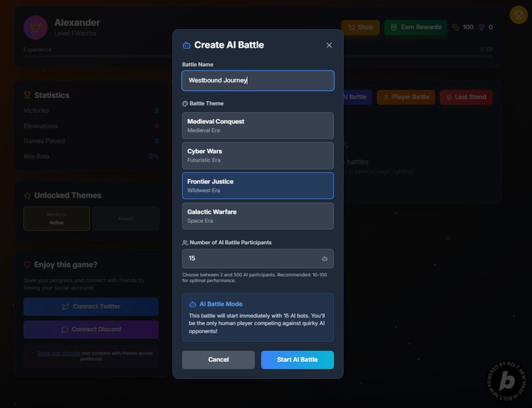
Task: Click the Bolt.new badge
Action: click(x=507, y=380)
